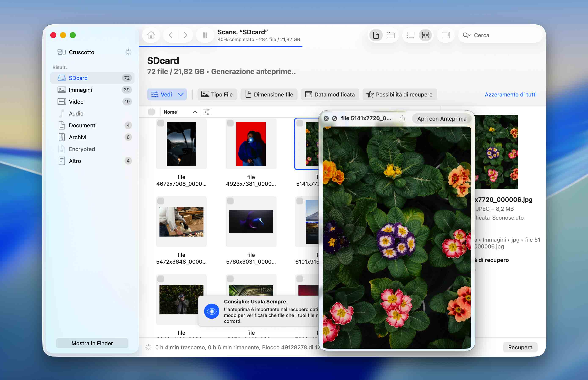This screenshot has height=380, width=588.
Task: Check the box for file 5760x3031
Action: tap(230, 201)
